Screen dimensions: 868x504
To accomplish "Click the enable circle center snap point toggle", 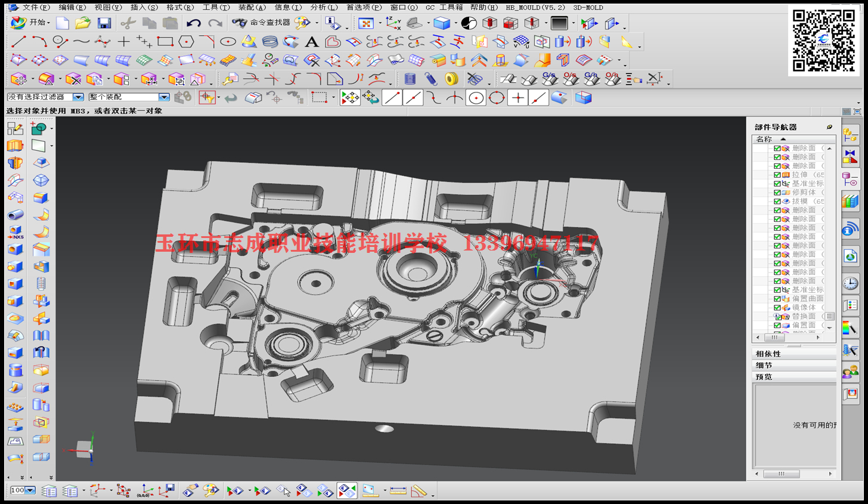I will tap(476, 98).
